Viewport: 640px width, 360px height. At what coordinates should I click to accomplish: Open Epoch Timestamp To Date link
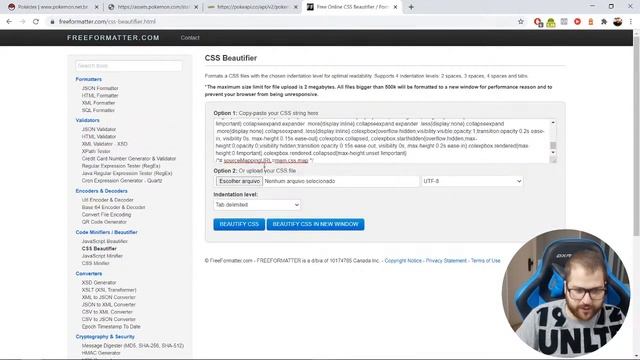(x=111, y=327)
